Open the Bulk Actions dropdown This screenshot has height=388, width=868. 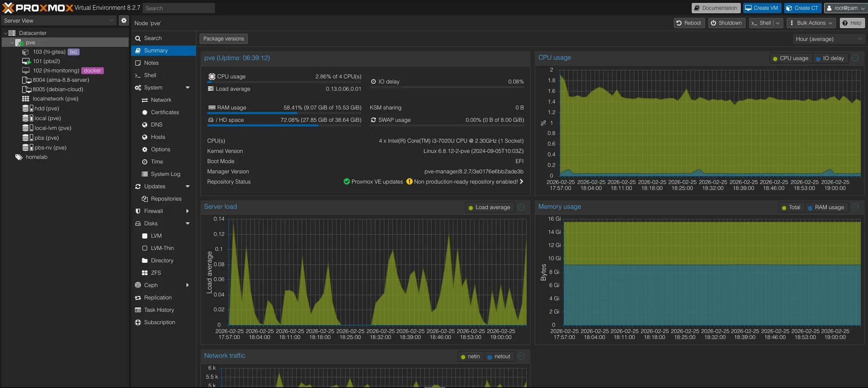click(811, 23)
